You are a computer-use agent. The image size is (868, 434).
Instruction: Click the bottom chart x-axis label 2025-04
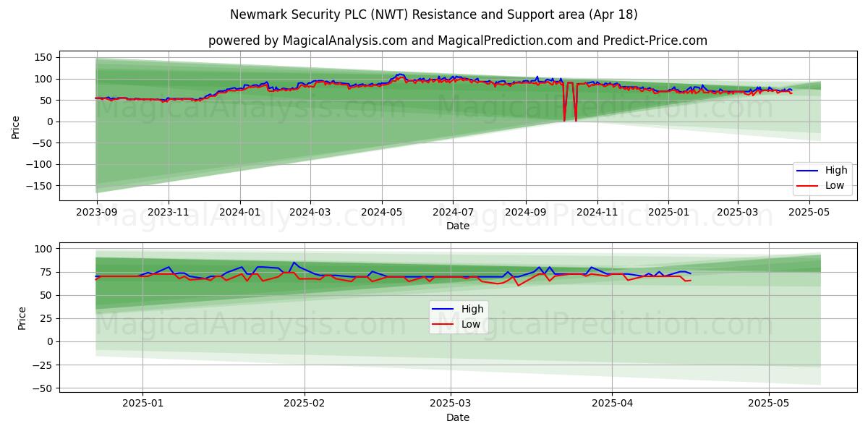613,404
